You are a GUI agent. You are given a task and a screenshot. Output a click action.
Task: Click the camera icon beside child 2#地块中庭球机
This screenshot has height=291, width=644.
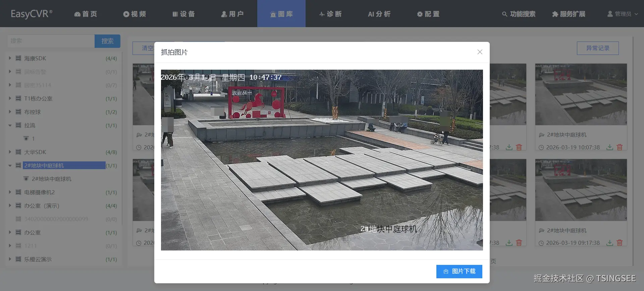click(26, 178)
